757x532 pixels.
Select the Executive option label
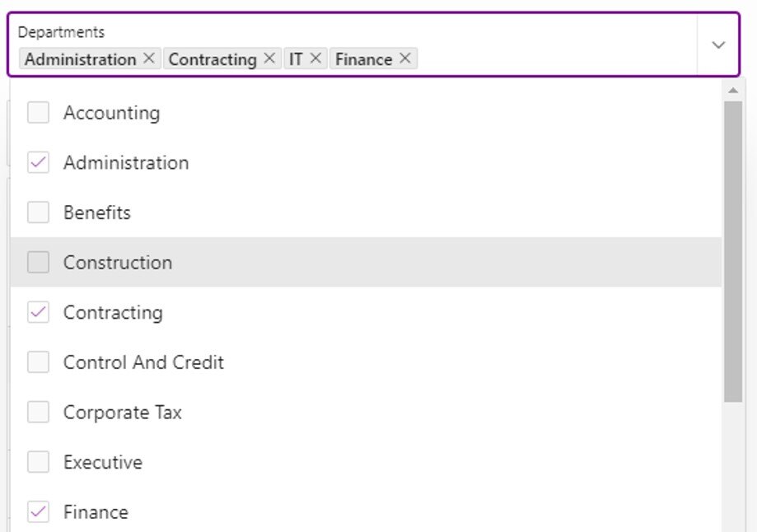[103, 462]
